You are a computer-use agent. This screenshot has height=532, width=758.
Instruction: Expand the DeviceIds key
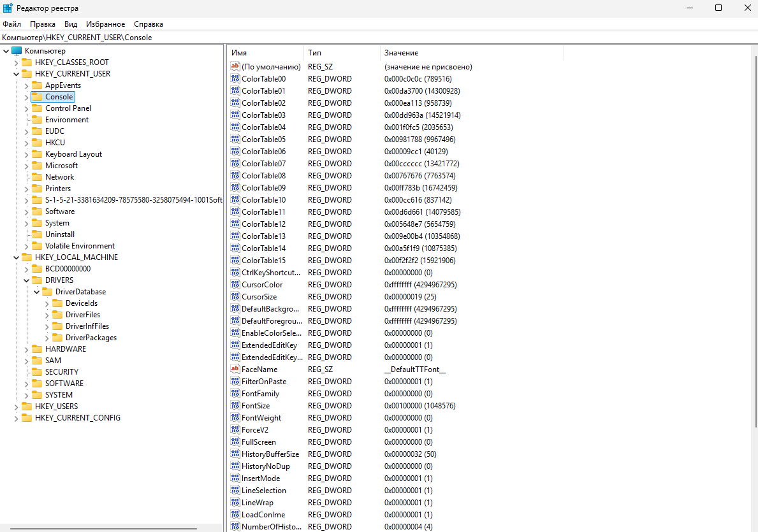[47, 303]
